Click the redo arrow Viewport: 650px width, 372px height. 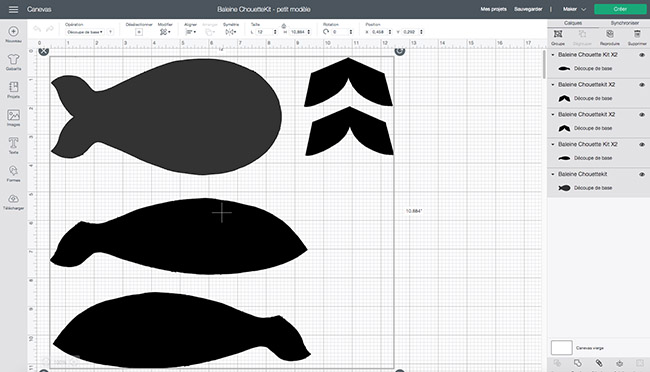click(x=50, y=29)
